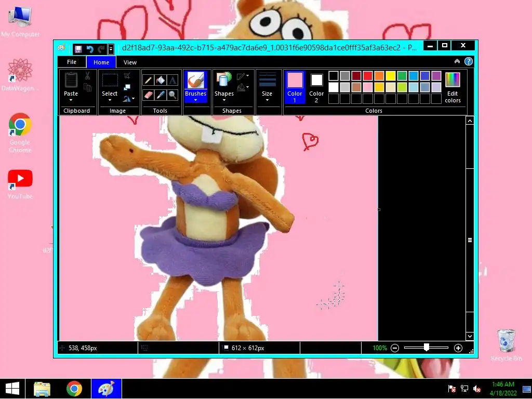Activate the Color 2 background selector

316,87
